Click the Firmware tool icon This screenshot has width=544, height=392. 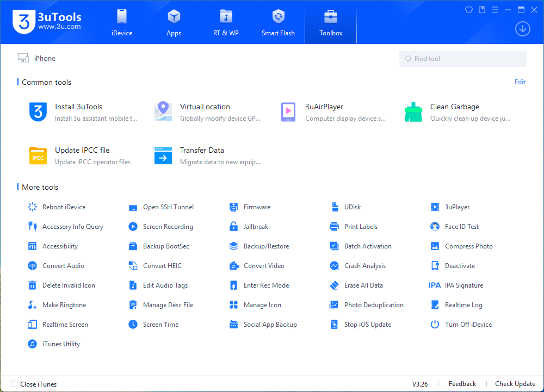pyautogui.click(x=234, y=207)
